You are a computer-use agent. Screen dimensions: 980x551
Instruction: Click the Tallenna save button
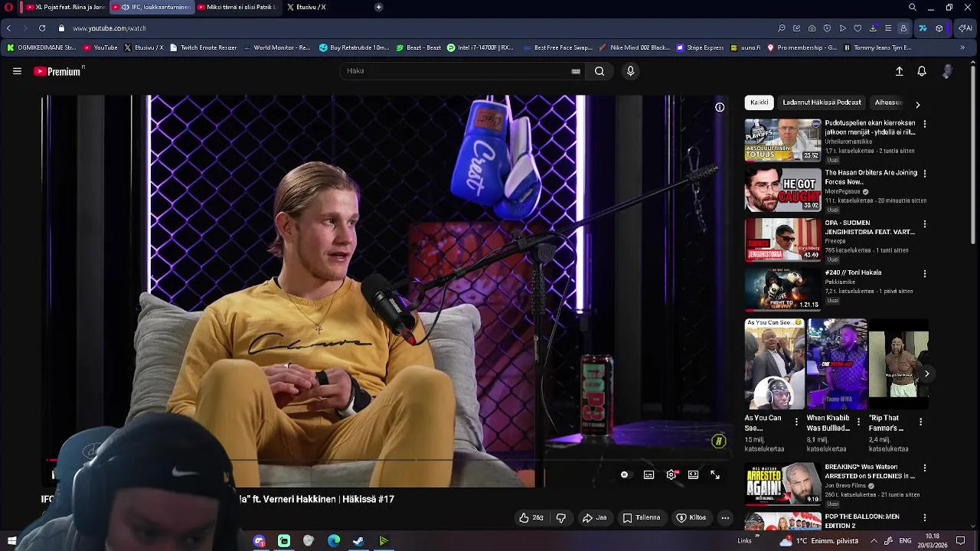[642, 518]
